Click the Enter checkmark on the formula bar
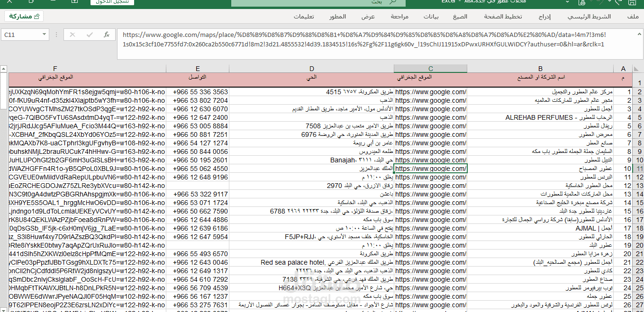Image resolution: width=644 pixels, height=312 pixels. [89, 35]
